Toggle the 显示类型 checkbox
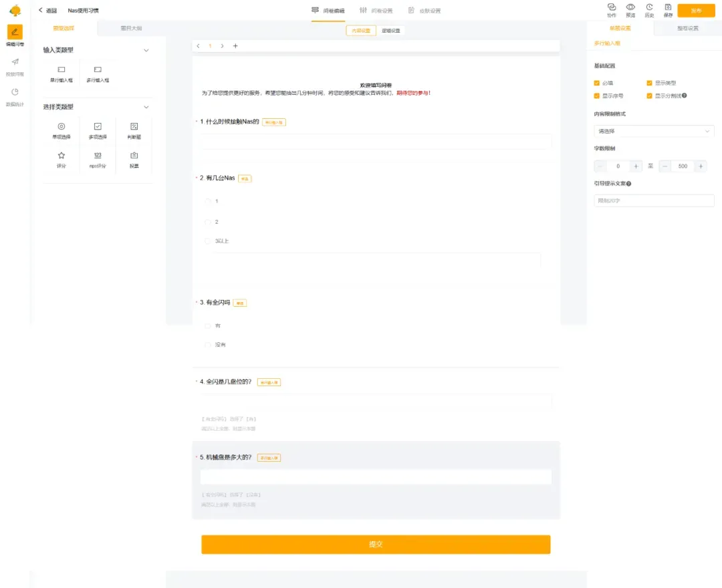The width and height of the screenshot is (722, 588). tap(649, 83)
